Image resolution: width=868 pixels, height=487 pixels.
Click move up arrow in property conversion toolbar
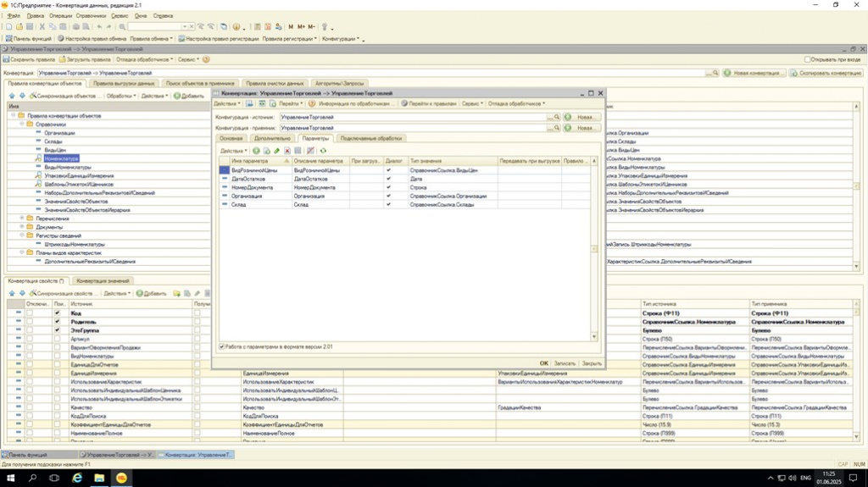(x=12, y=293)
